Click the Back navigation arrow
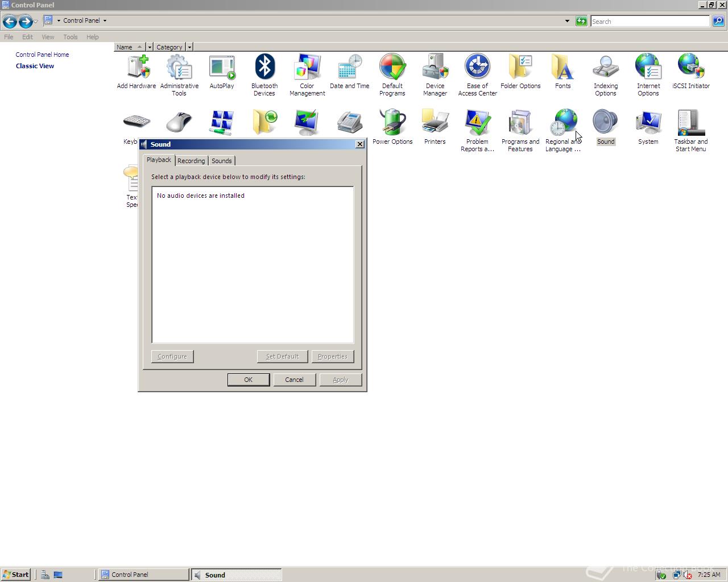Viewport: 728px width, 582px height. [x=9, y=21]
